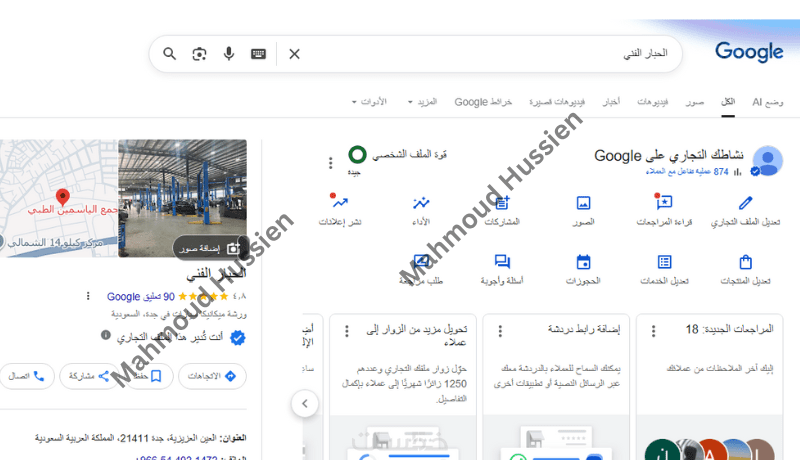The image size is (800, 460).
Task: Click the info icon near أنت تُدير
Action: click(x=106, y=335)
